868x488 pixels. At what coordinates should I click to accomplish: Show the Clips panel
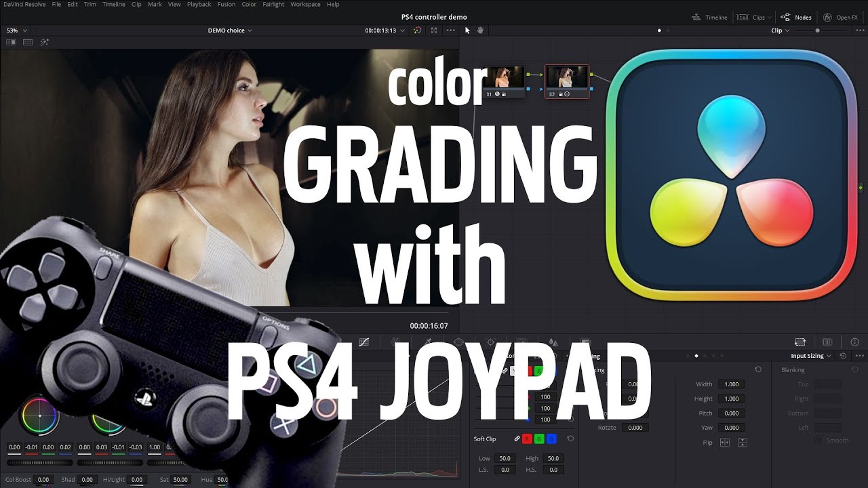click(x=753, y=17)
